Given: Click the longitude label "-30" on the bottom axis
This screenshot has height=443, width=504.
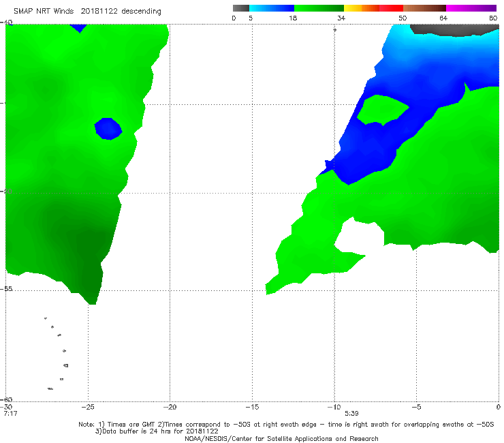Looking at the screenshot, I should click(6, 407).
